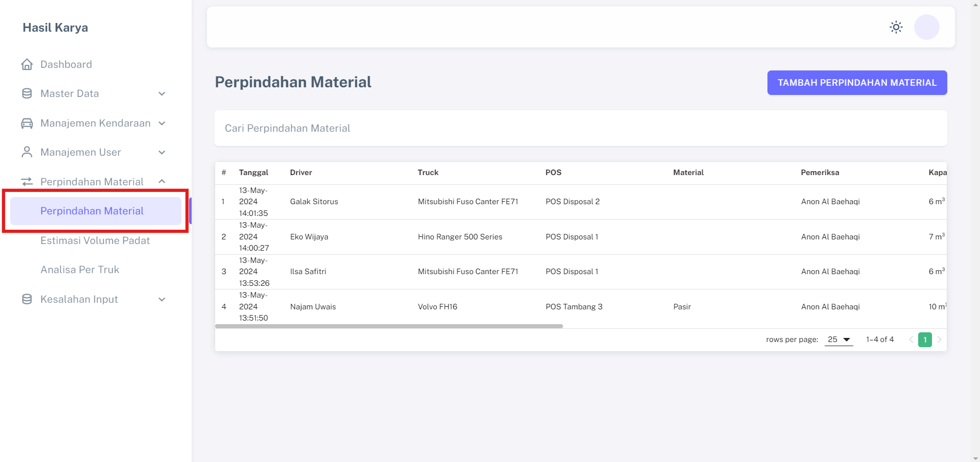Open Estimasi Volume Padat submenu item
The width and height of the screenshot is (980, 462).
95,240
